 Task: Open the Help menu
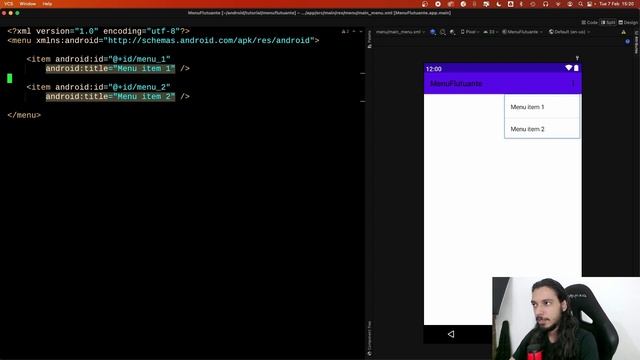(x=47, y=4)
